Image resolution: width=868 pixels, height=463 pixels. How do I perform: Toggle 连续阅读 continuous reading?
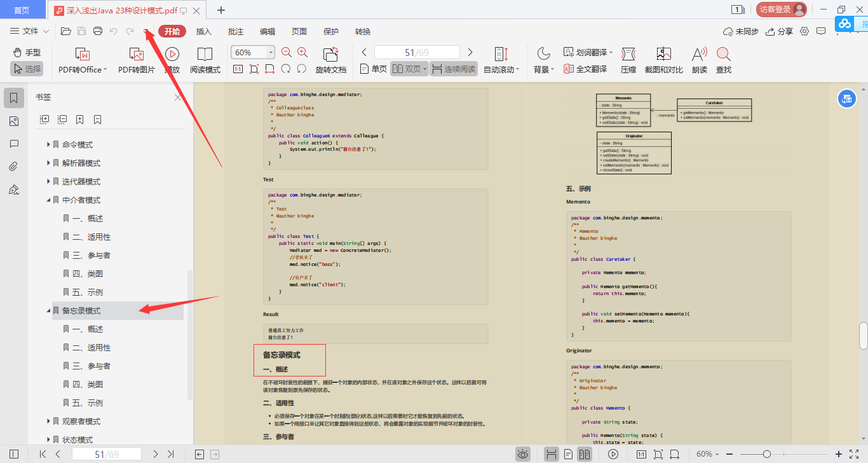click(454, 69)
